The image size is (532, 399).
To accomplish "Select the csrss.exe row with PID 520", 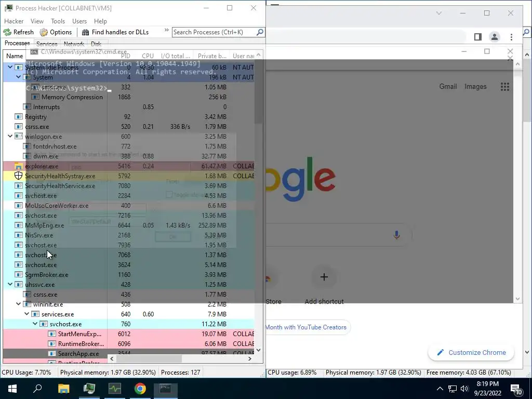I will (129, 127).
